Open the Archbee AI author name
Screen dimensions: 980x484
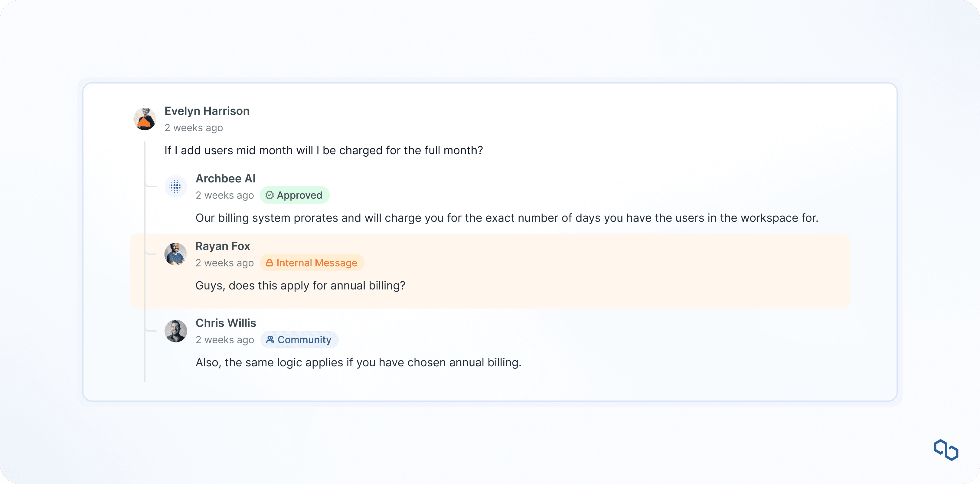pyautogui.click(x=225, y=178)
